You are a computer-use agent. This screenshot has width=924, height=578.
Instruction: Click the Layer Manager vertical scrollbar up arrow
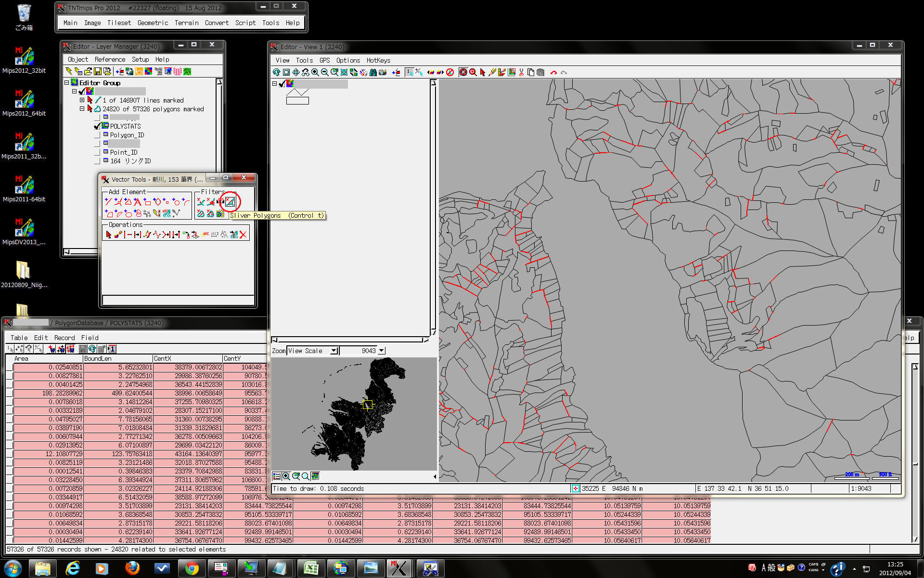coord(219,82)
